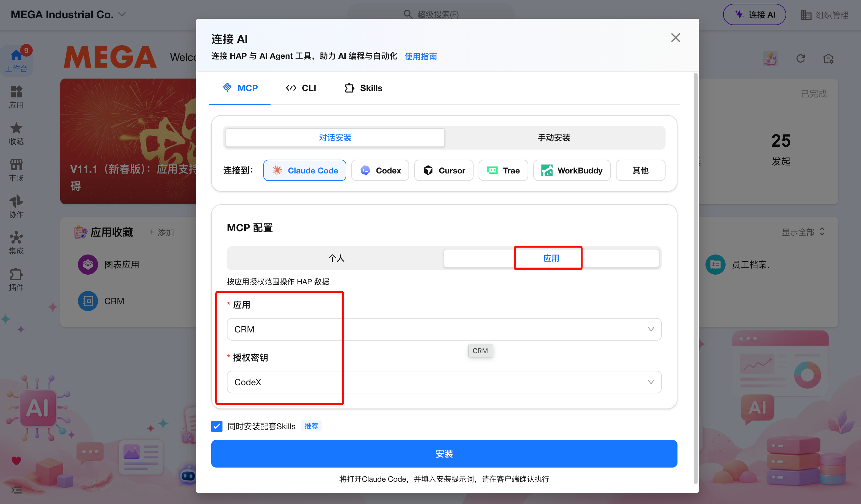Open the 图表应用 app icon
The image size is (861, 504).
pyautogui.click(x=88, y=264)
